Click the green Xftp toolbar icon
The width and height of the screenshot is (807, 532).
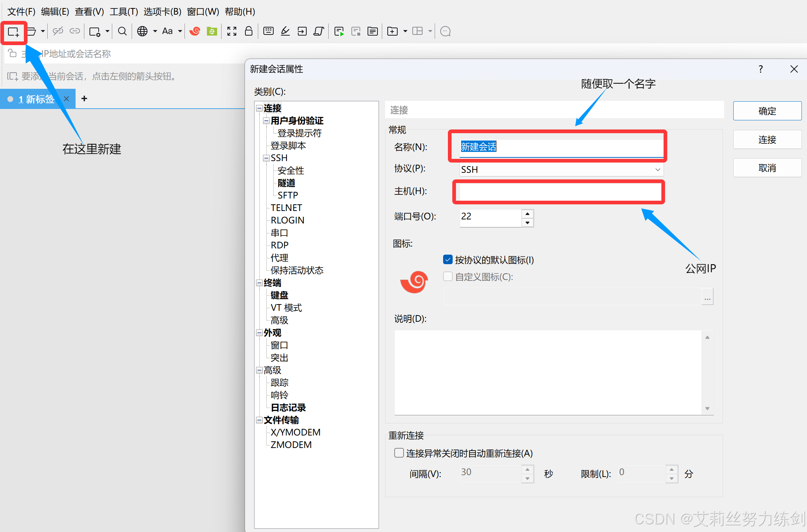click(x=212, y=32)
